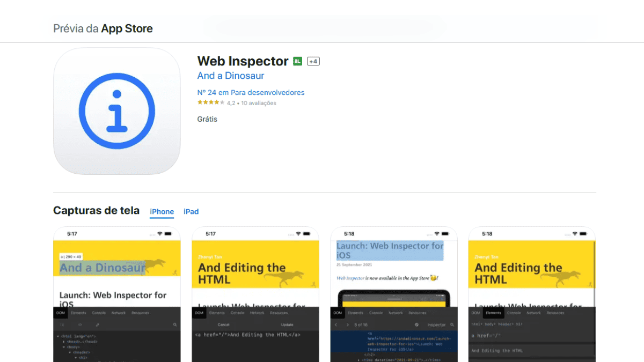Click the green age rating badge

pyautogui.click(x=297, y=62)
